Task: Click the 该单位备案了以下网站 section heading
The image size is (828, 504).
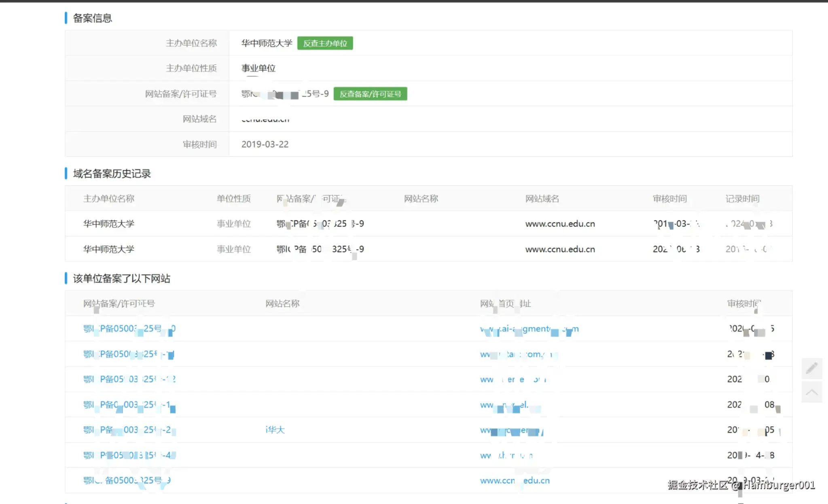Action: coord(121,278)
